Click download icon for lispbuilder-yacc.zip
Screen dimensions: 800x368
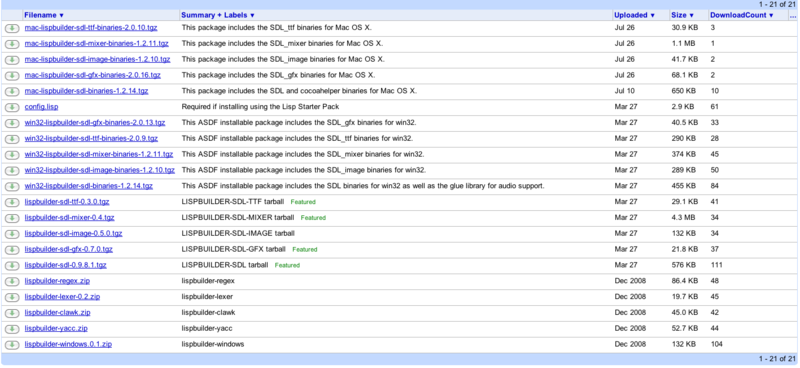pyautogui.click(x=11, y=329)
